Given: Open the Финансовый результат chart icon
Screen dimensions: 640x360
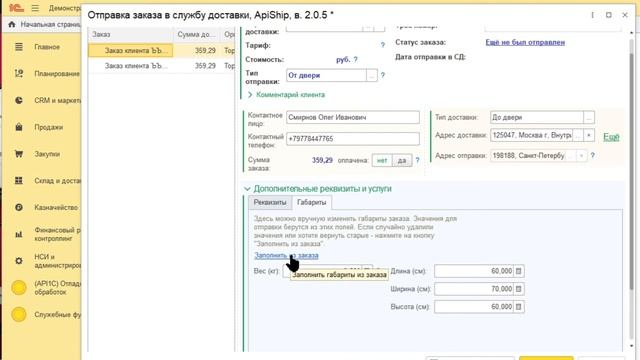Looking at the screenshot, I should click(19, 234).
